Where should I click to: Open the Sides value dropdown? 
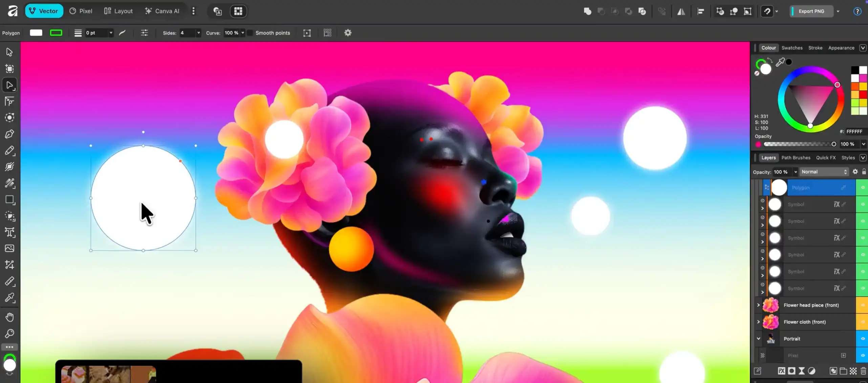(198, 33)
